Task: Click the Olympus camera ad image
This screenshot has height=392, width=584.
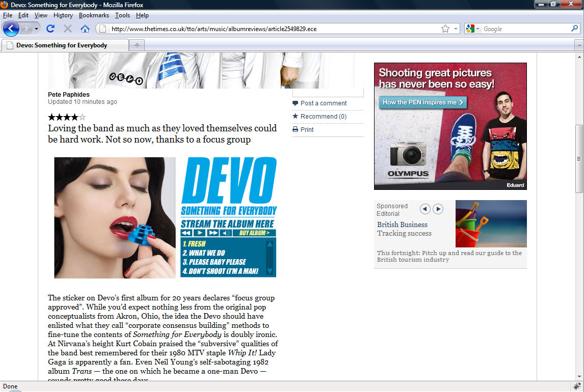Action: [x=450, y=126]
